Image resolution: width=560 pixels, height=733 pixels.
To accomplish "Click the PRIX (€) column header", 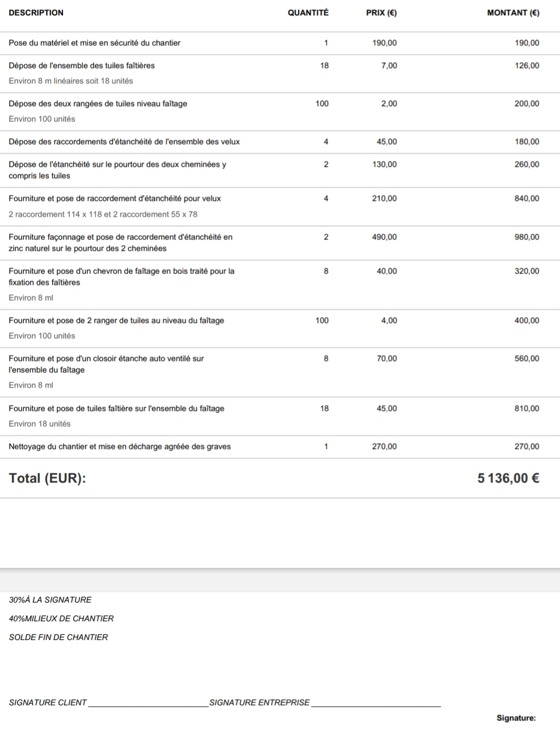I will pos(381,12).
